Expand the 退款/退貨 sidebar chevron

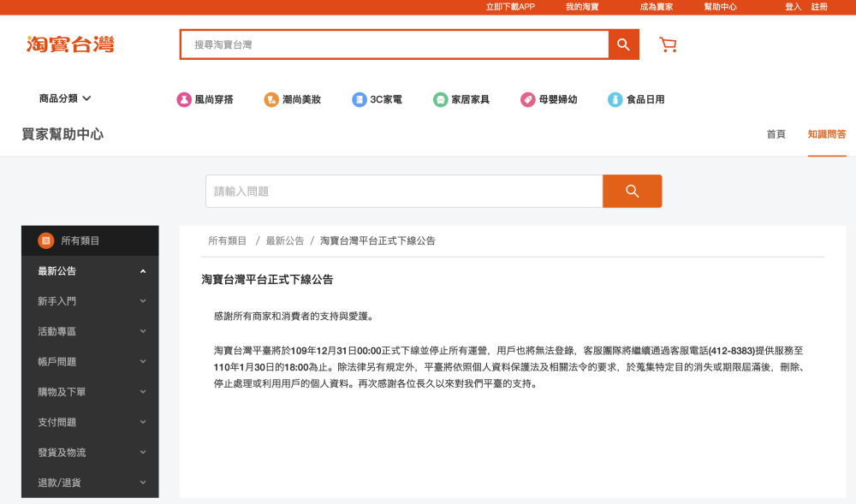pos(143,483)
